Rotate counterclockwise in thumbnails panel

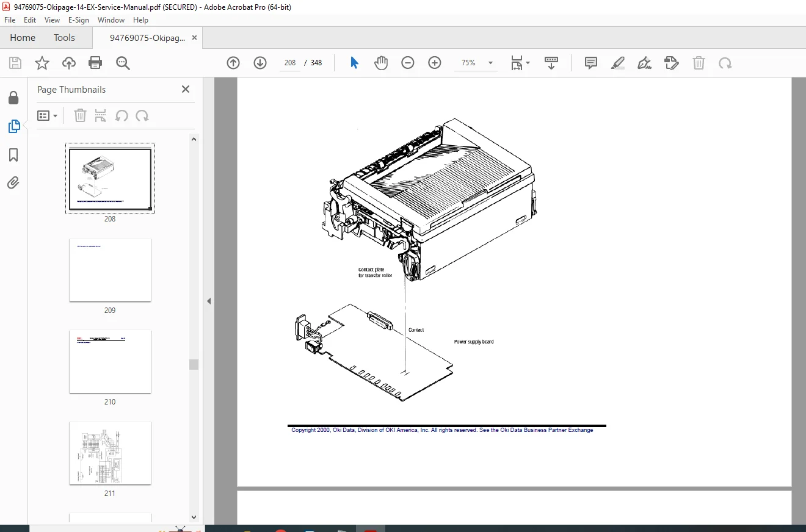[122, 115]
